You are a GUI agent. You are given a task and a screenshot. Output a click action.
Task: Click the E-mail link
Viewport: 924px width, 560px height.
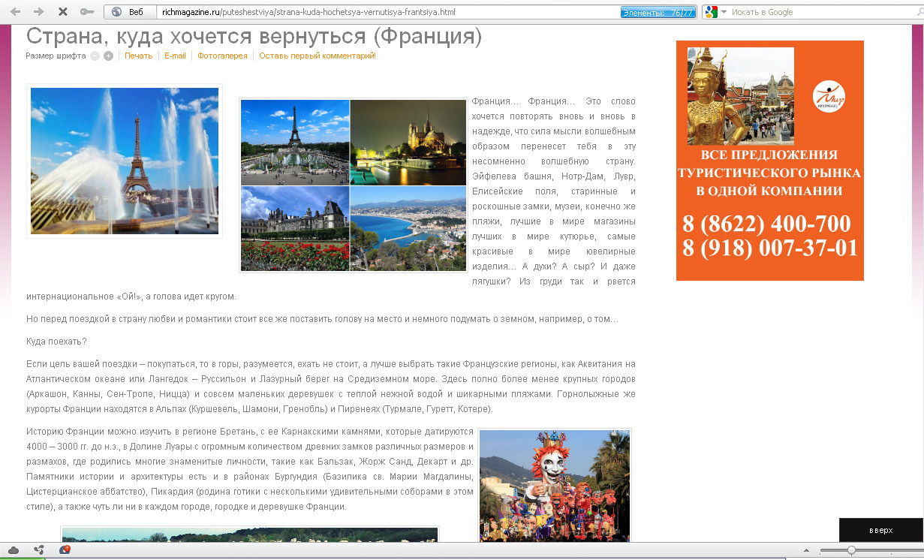[175, 56]
